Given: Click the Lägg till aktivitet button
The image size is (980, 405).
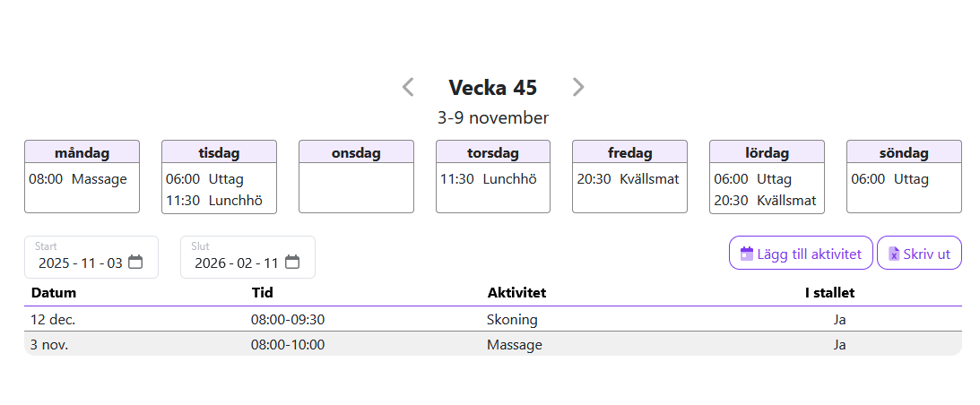Looking at the screenshot, I should 801,254.
